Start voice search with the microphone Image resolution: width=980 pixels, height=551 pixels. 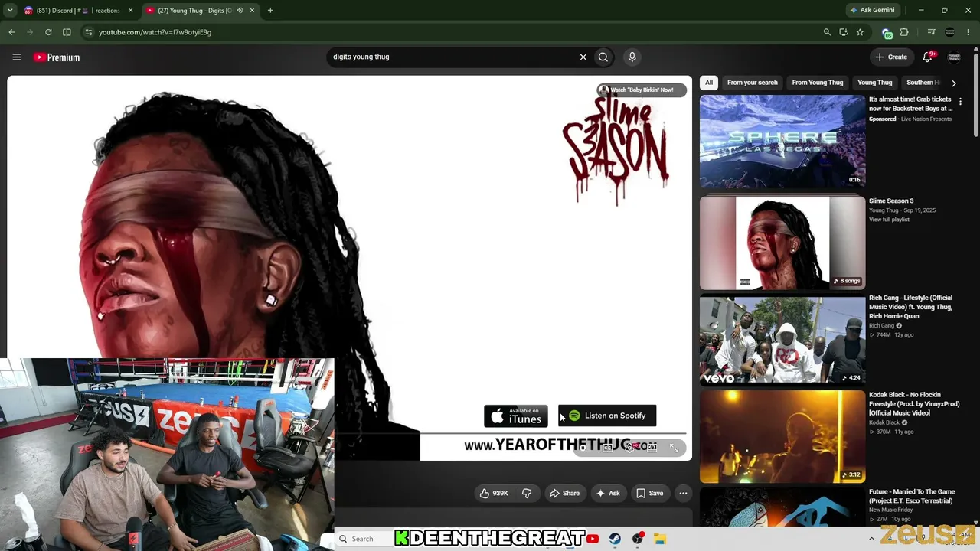632,57
